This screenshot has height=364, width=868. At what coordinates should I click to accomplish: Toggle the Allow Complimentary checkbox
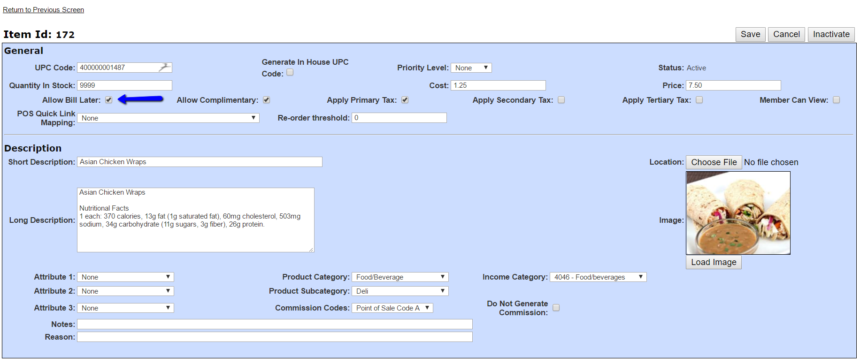pyautogui.click(x=266, y=100)
